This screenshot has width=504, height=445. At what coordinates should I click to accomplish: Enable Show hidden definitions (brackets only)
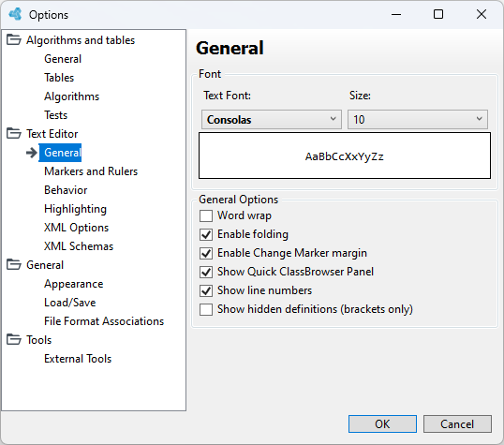pyautogui.click(x=206, y=310)
